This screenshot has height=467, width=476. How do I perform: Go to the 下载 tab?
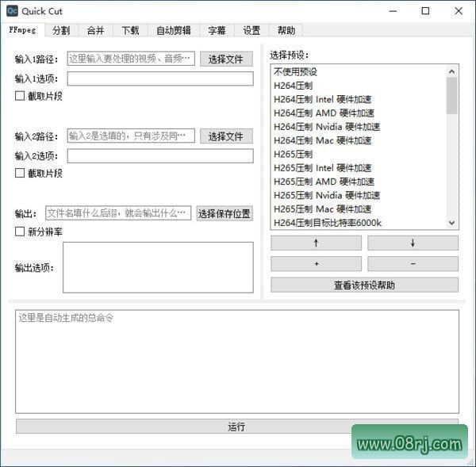tap(130, 30)
